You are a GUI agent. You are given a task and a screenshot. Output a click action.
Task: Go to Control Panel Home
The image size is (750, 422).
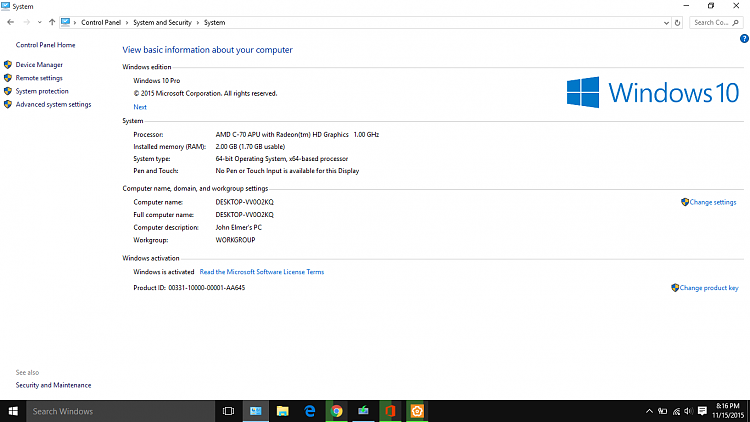click(x=45, y=45)
